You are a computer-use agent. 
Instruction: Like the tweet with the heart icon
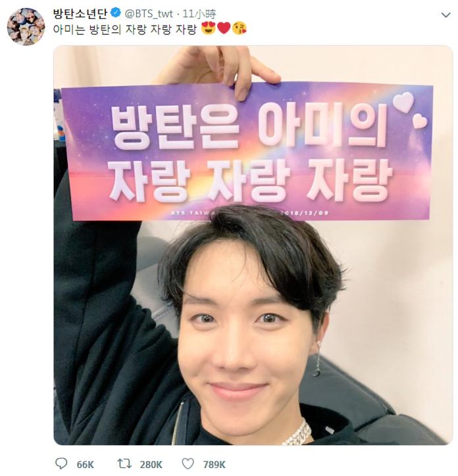click(188, 464)
